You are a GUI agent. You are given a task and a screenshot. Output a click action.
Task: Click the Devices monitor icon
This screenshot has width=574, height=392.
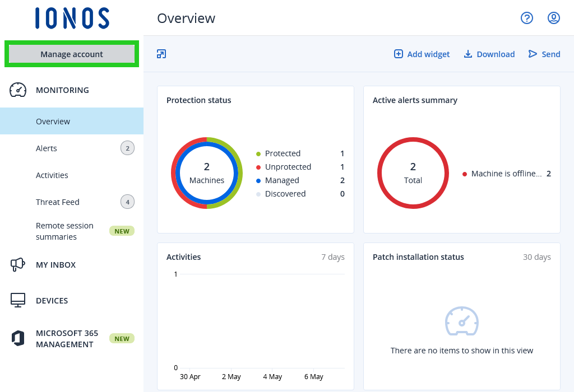point(17,300)
